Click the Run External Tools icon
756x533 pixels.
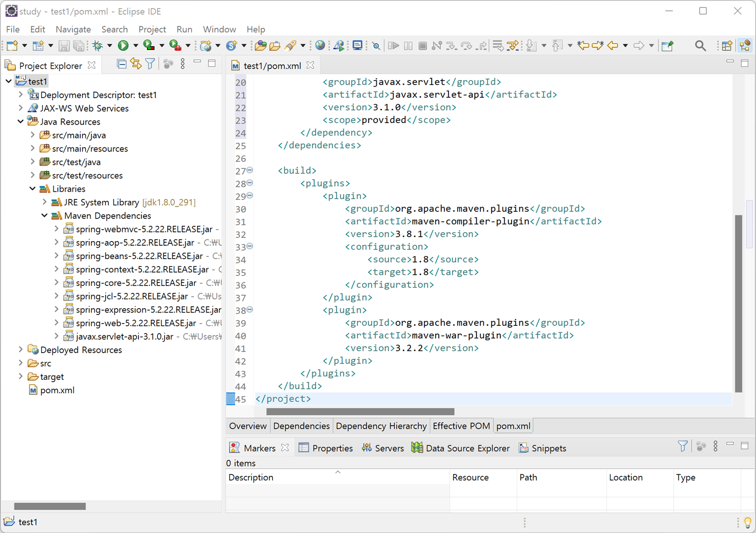[x=175, y=46]
